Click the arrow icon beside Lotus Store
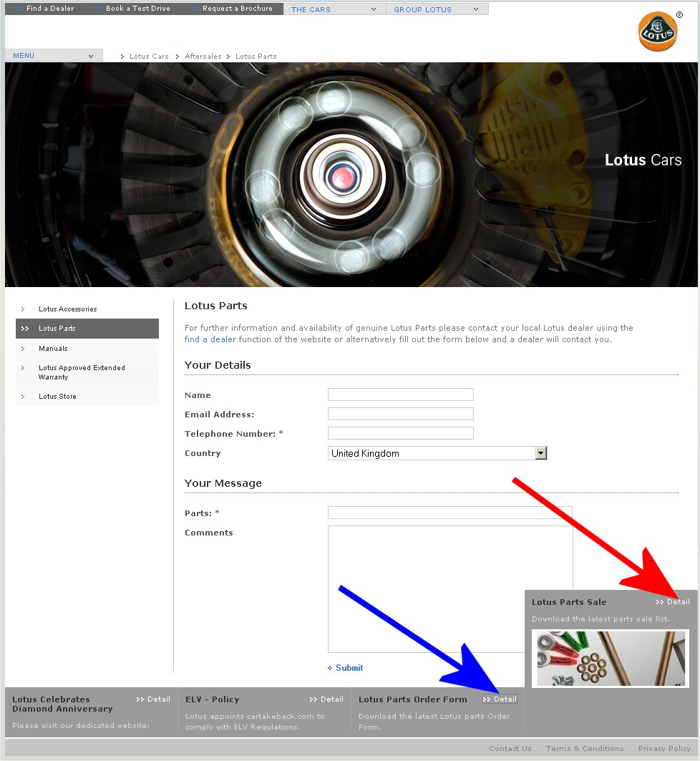The width and height of the screenshot is (700, 761). pos(23,397)
